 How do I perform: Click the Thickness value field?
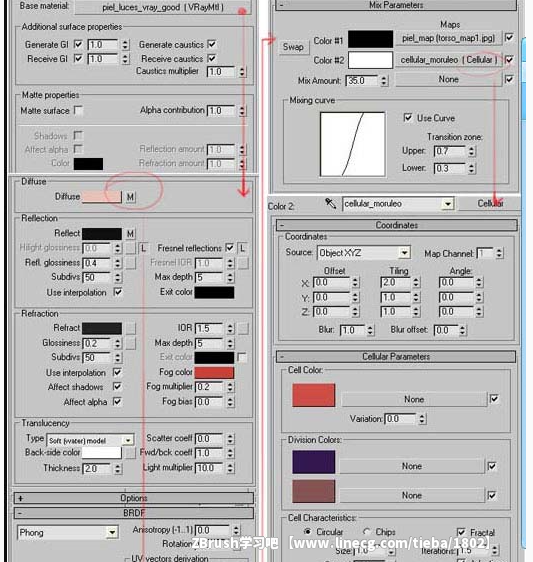(97, 468)
